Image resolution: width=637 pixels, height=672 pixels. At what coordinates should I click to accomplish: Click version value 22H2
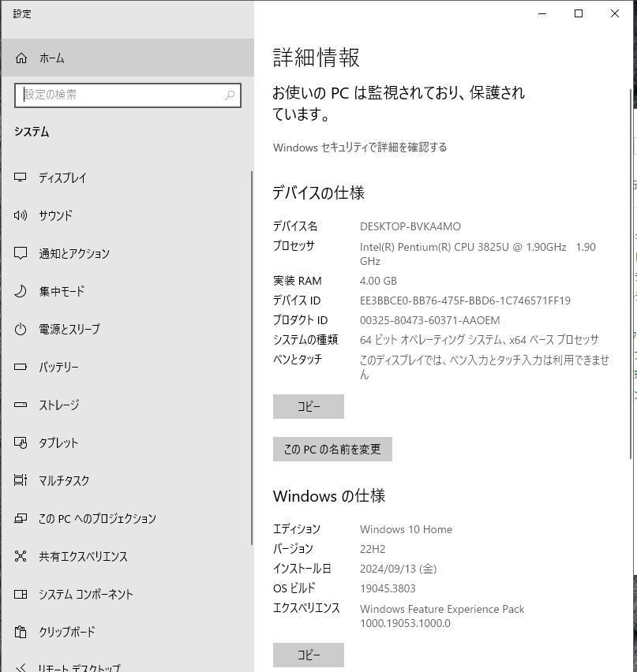[x=373, y=549]
